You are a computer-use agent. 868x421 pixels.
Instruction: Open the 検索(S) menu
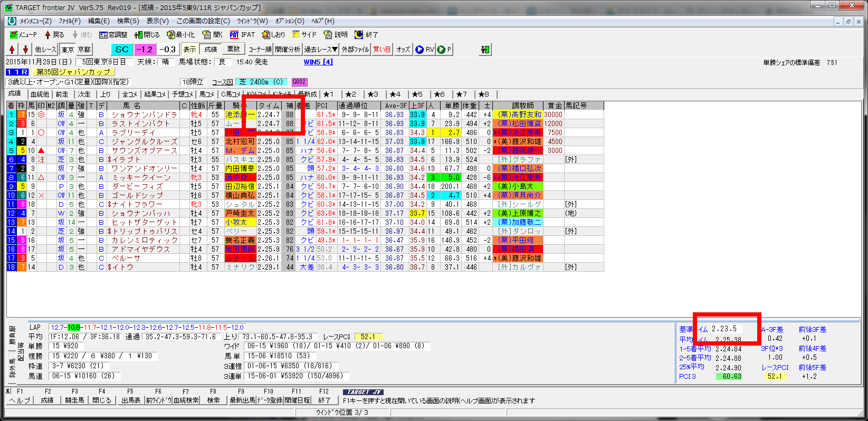(x=128, y=21)
